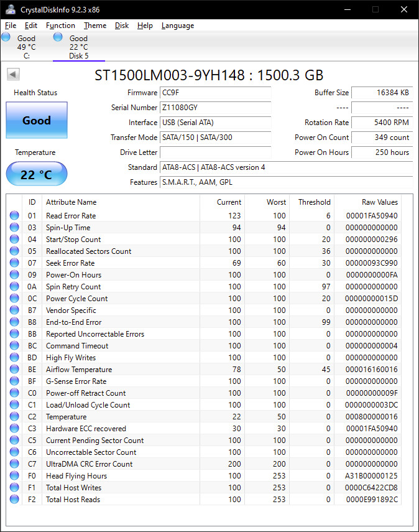Select the Disk 5 drive tab
This screenshot has height=532, width=419.
(79, 47)
